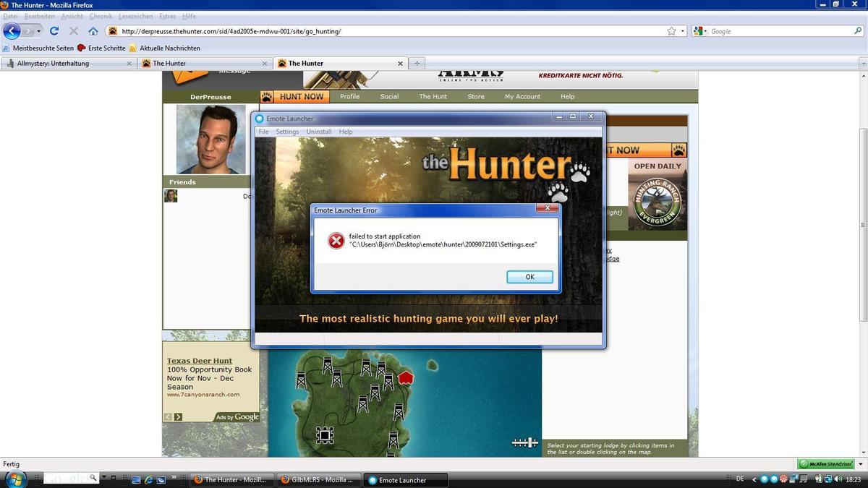868x488 pixels.
Task: Click the friend thumbnail under Friends
Action: [171, 196]
